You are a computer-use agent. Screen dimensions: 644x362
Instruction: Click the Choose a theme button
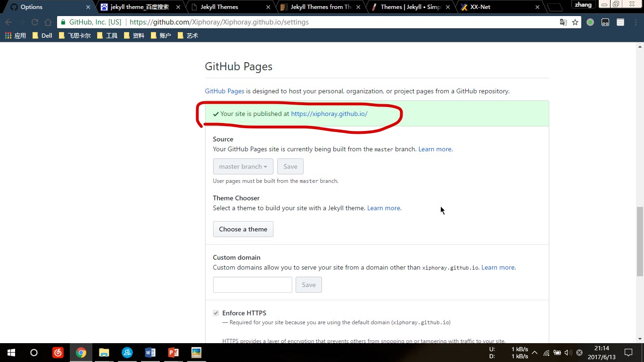pyautogui.click(x=243, y=229)
